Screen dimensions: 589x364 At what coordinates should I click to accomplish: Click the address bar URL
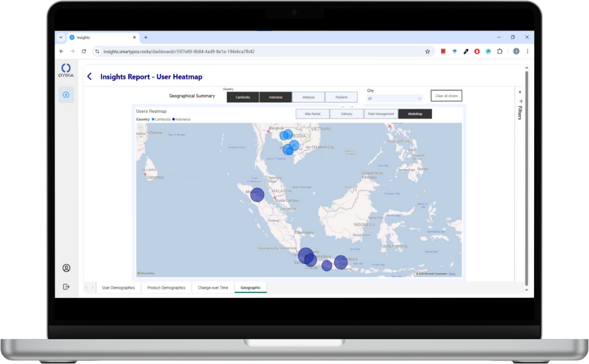point(179,51)
